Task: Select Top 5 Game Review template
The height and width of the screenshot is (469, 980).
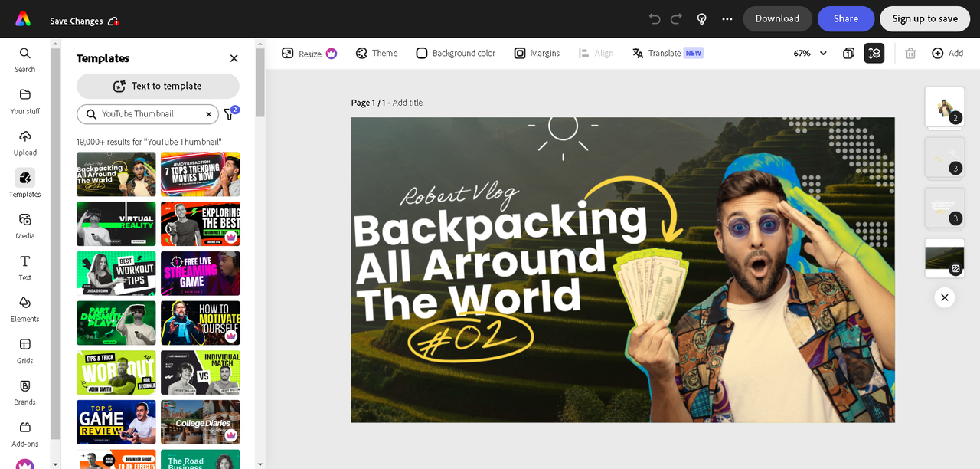Action: point(116,422)
